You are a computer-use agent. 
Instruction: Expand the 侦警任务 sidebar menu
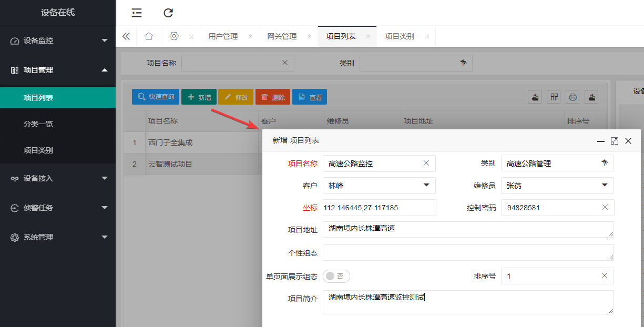(x=58, y=208)
